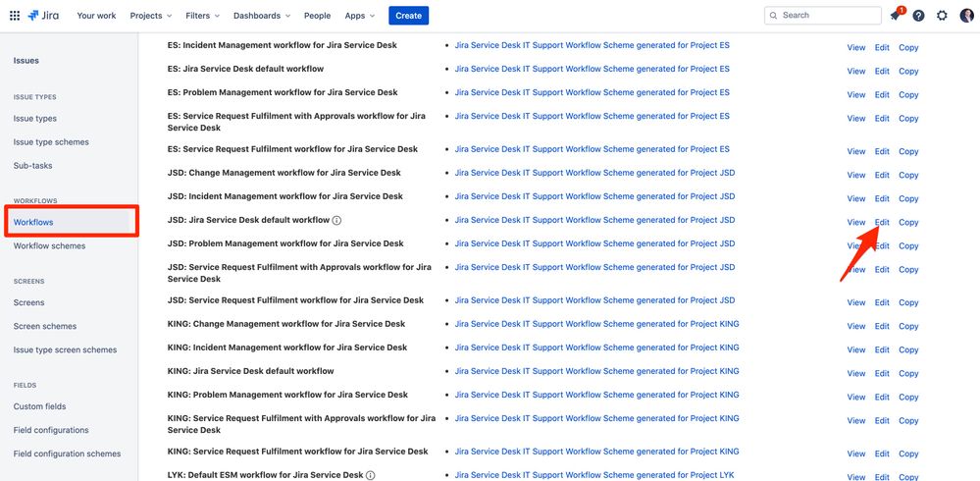Select Workflows in sidebar
This screenshot has height=481, width=980.
click(33, 222)
